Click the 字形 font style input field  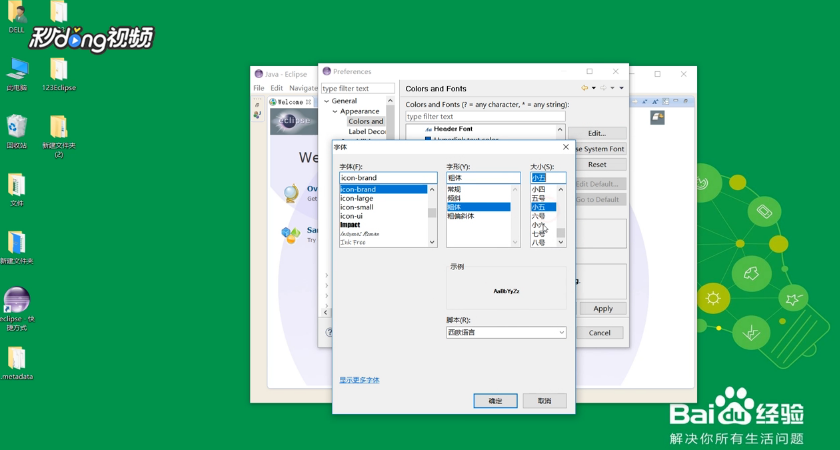pos(483,178)
